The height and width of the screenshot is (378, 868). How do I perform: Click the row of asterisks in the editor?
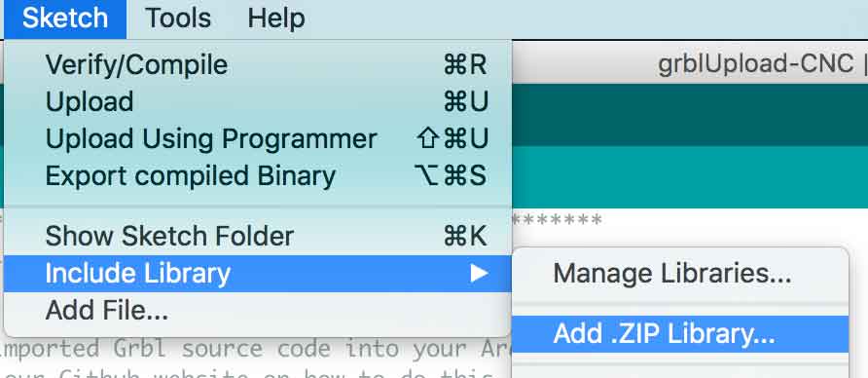[x=557, y=219]
